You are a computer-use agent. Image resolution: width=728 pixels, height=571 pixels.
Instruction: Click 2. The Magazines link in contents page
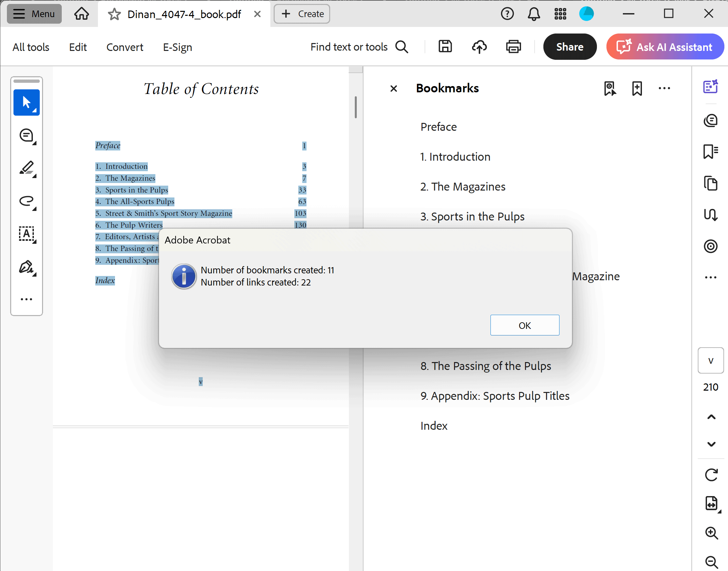(125, 178)
